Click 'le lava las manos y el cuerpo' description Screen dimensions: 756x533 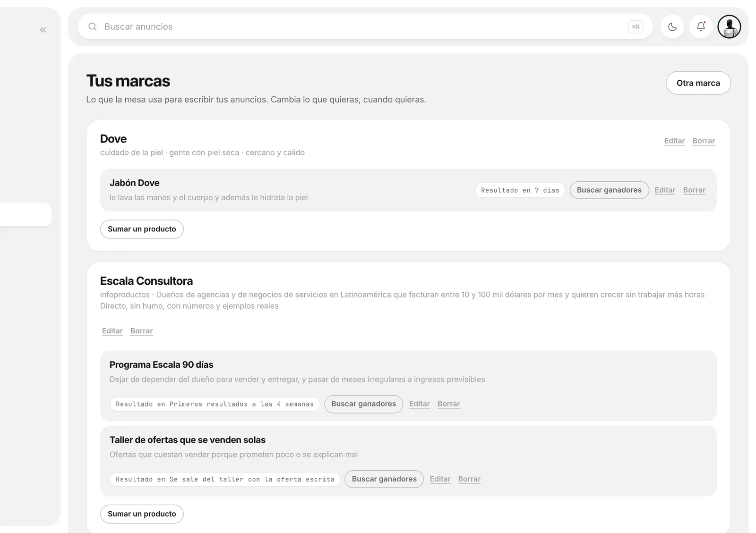click(208, 197)
